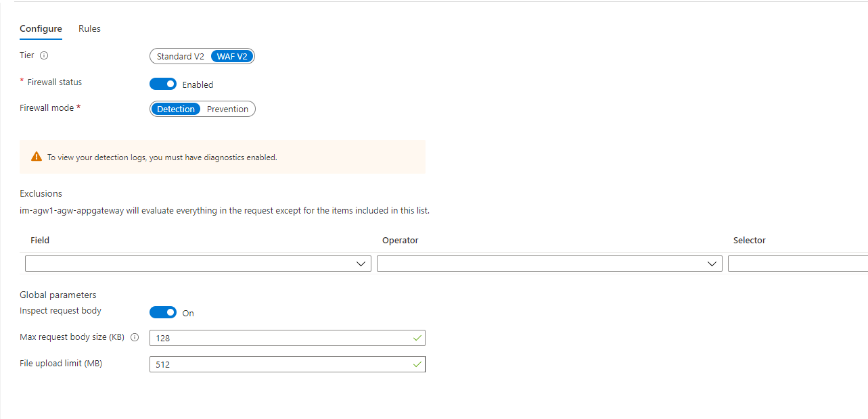The image size is (868, 419).
Task: Click the Operator dropdown chevron
Action: [x=712, y=264]
